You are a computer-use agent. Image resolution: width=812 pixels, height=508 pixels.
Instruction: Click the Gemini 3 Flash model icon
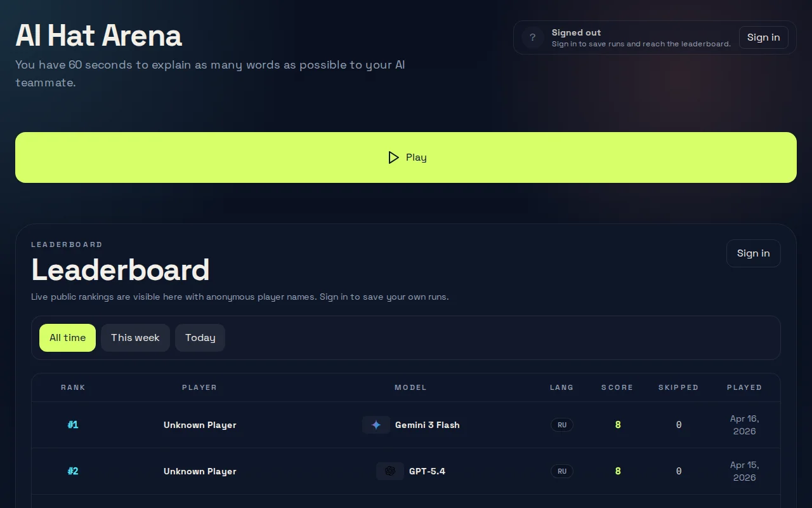pyautogui.click(x=376, y=425)
